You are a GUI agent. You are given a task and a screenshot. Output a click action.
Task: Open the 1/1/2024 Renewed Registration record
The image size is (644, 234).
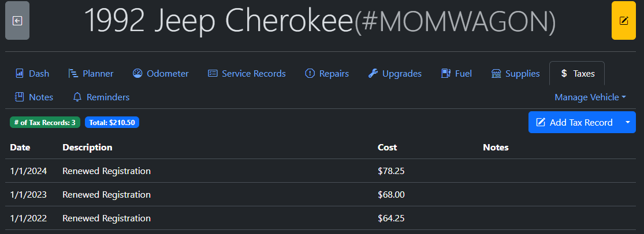click(x=106, y=171)
